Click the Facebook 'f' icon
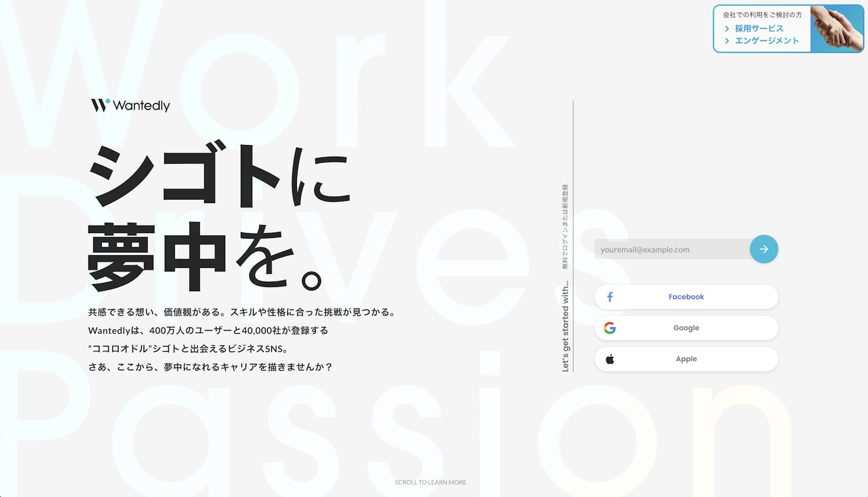 tap(610, 297)
